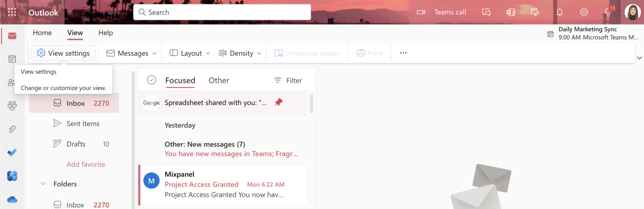The image size is (644, 209).
Task: Switch to the Help tab
Action: point(106,33)
